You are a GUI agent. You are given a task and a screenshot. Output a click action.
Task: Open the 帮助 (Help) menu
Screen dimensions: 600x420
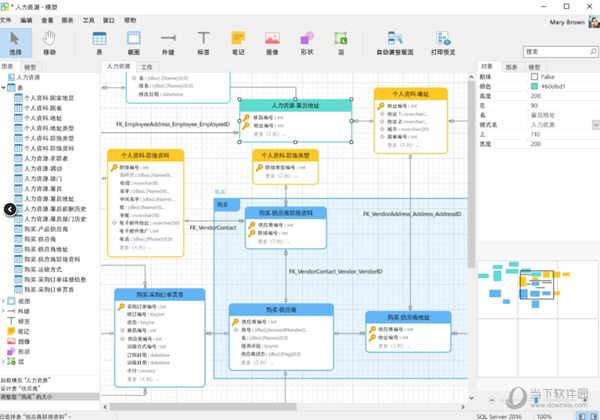tap(130, 20)
